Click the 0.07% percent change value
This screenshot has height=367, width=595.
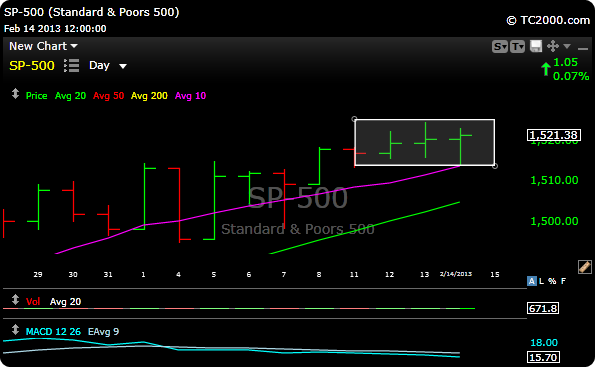point(571,76)
